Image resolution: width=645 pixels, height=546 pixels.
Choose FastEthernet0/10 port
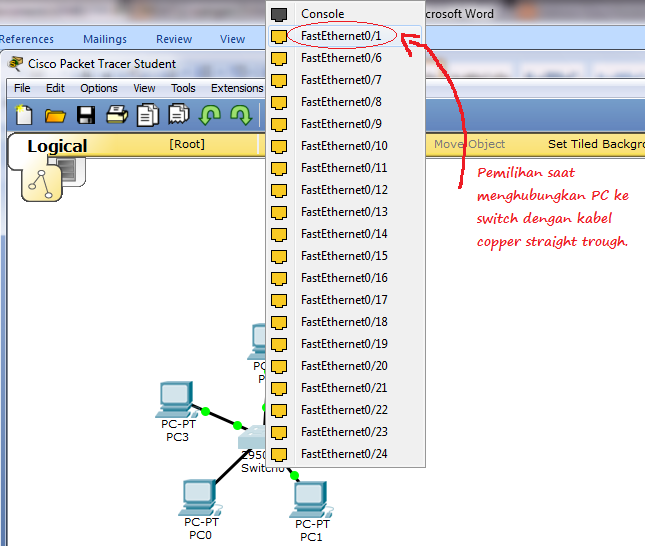coord(346,146)
